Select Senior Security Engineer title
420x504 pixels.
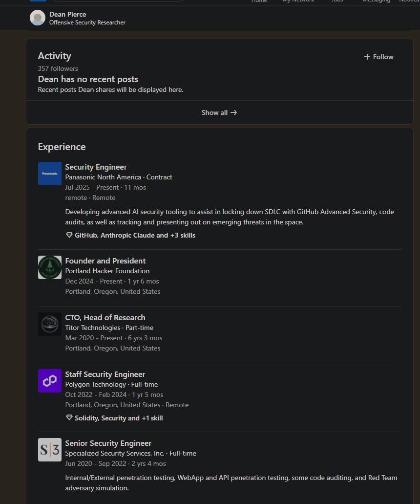[x=108, y=443]
